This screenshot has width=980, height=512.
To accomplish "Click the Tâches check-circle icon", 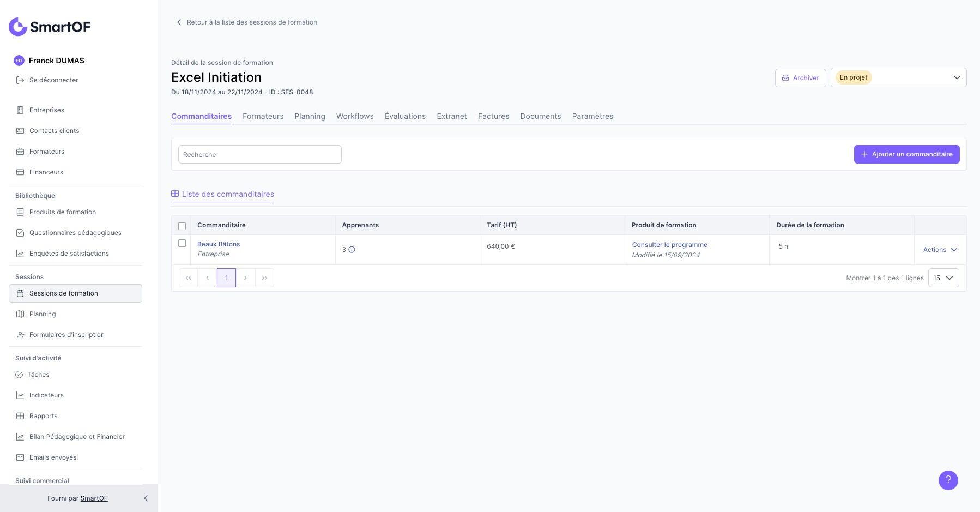I will (19, 375).
